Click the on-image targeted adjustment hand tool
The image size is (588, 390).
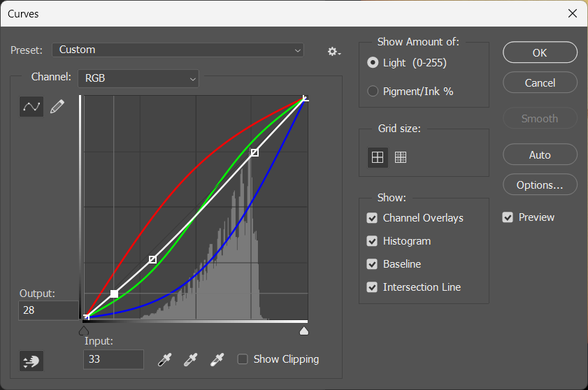31,361
